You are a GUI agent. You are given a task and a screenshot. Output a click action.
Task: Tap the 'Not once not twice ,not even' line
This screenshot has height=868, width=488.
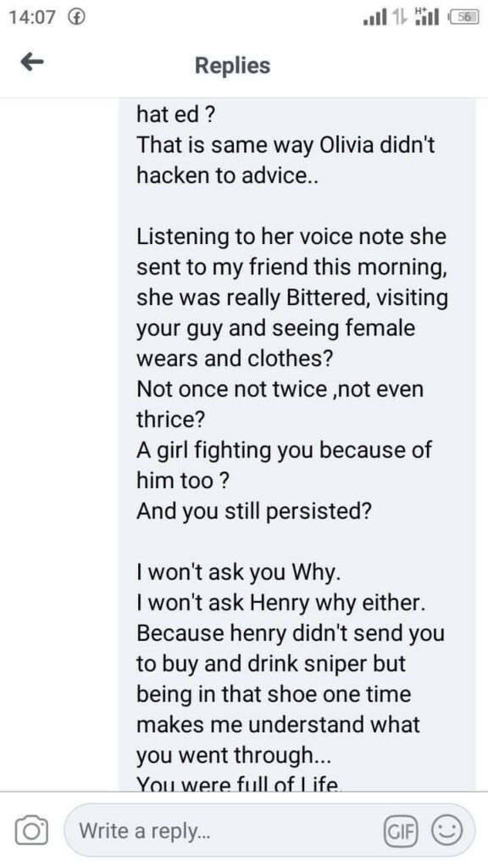point(280,389)
